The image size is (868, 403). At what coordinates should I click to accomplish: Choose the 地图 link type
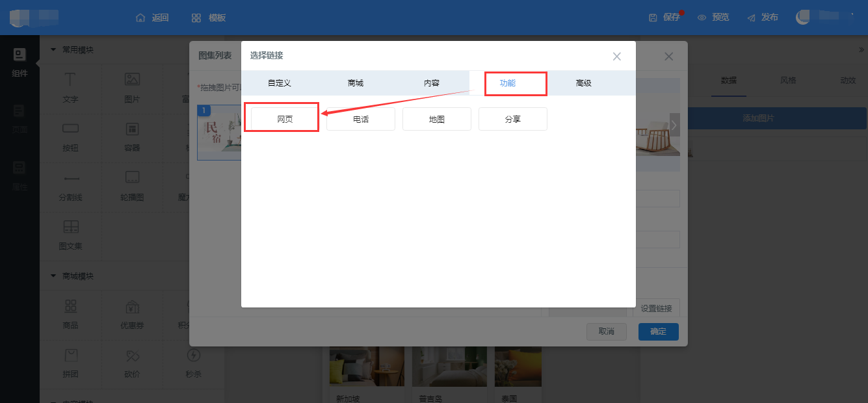(x=437, y=119)
